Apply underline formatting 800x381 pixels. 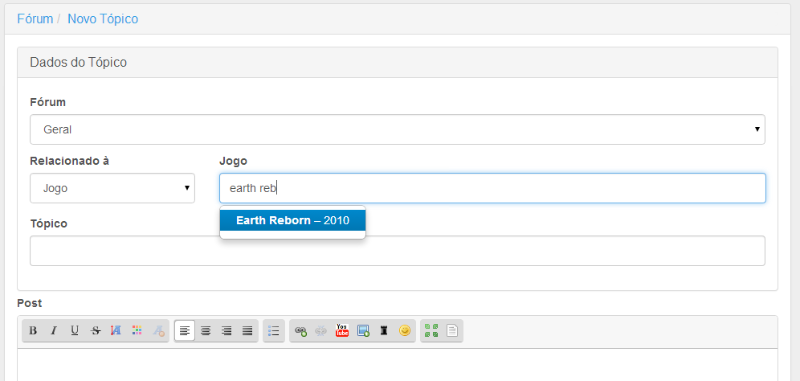(74, 331)
